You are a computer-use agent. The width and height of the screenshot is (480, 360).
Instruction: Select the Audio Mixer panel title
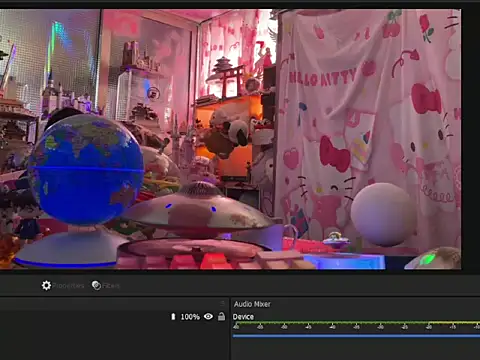(x=252, y=304)
